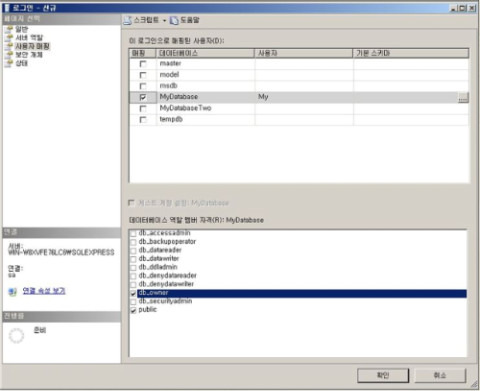Open the 일반 page
This screenshot has height=391, width=480.
(x=21, y=29)
